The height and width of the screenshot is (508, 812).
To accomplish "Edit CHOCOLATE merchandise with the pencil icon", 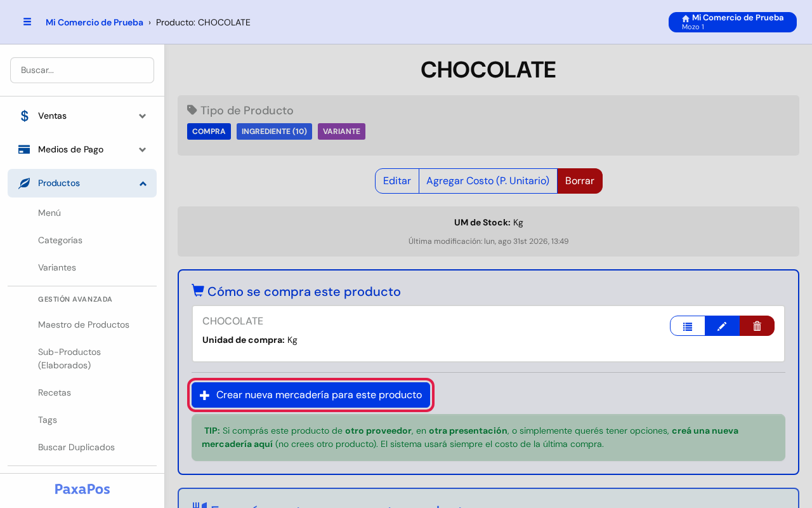I will coord(722,326).
